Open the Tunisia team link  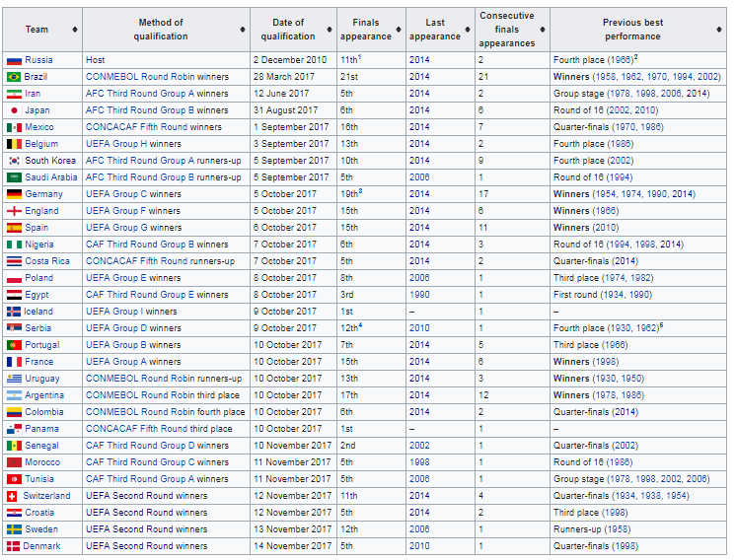pyautogui.click(x=39, y=479)
